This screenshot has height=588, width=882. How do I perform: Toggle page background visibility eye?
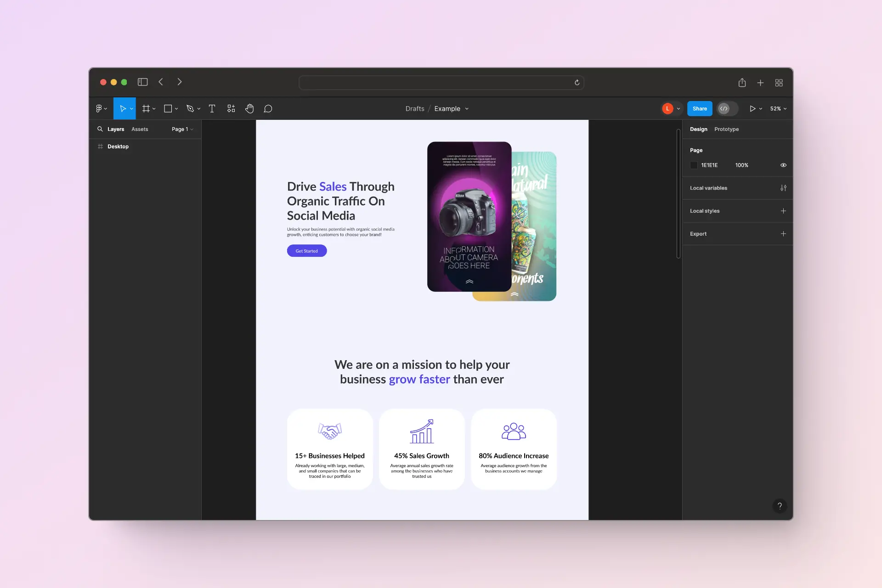783,165
